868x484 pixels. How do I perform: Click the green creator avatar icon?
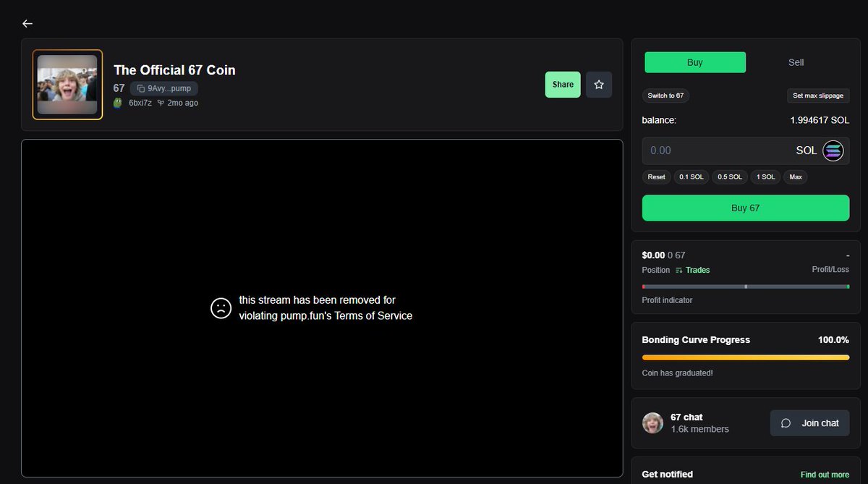(x=119, y=103)
